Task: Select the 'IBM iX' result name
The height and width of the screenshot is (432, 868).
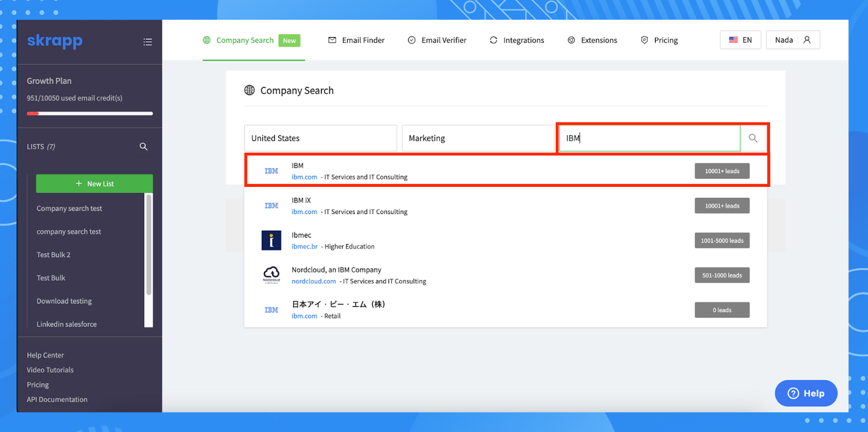Action: click(301, 200)
